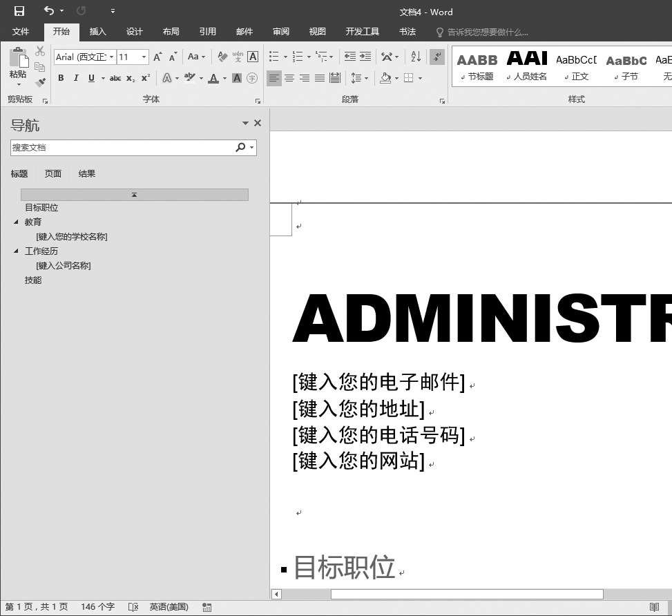Apply the 节标题 style
Viewport: 672px width, 616px height.
(477, 67)
